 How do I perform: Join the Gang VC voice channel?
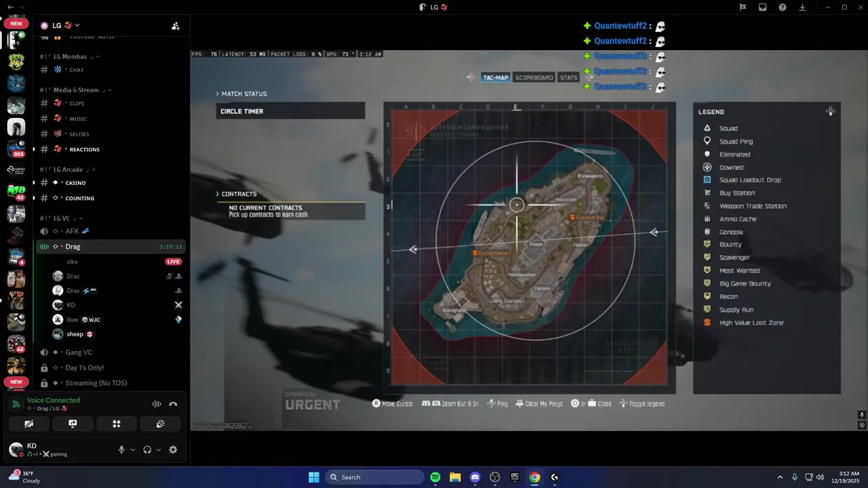[x=111, y=352]
